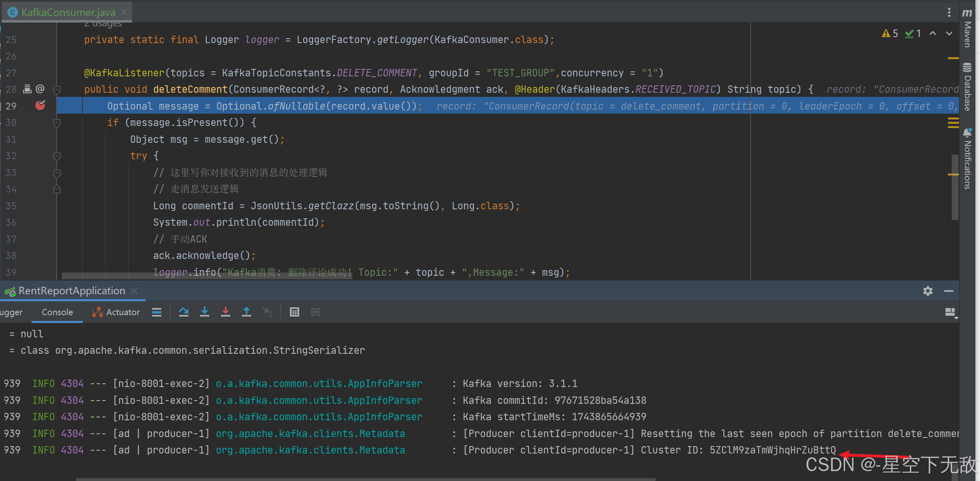980x481 pixels.
Task: Collapse the if block fold on line 30
Action: [57, 123]
